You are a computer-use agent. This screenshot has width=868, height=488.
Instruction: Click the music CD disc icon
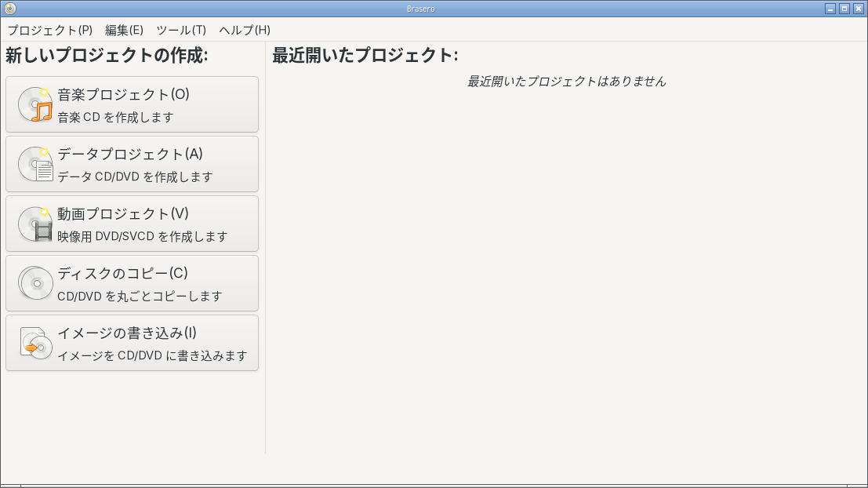[x=35, y=104]
